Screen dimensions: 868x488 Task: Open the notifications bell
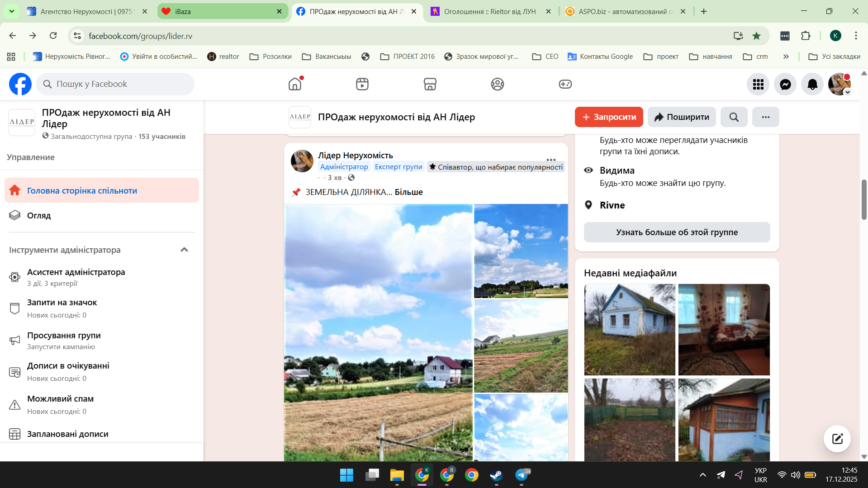point(812,84)
